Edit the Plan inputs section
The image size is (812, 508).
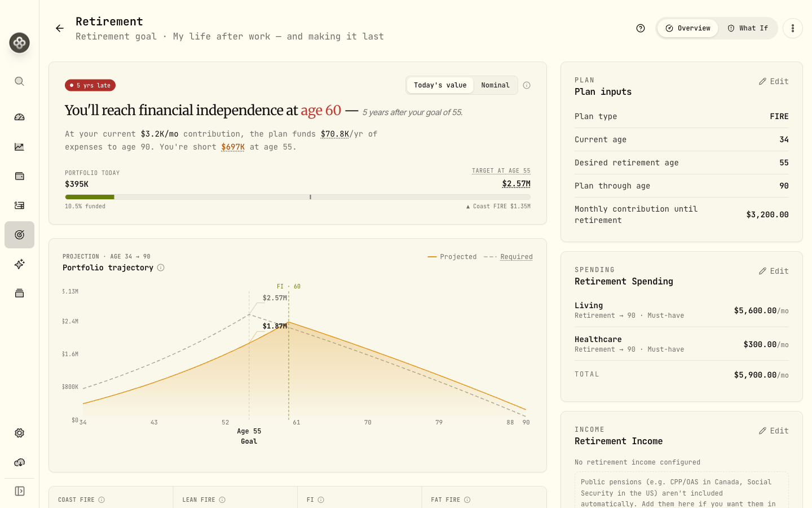774,81
